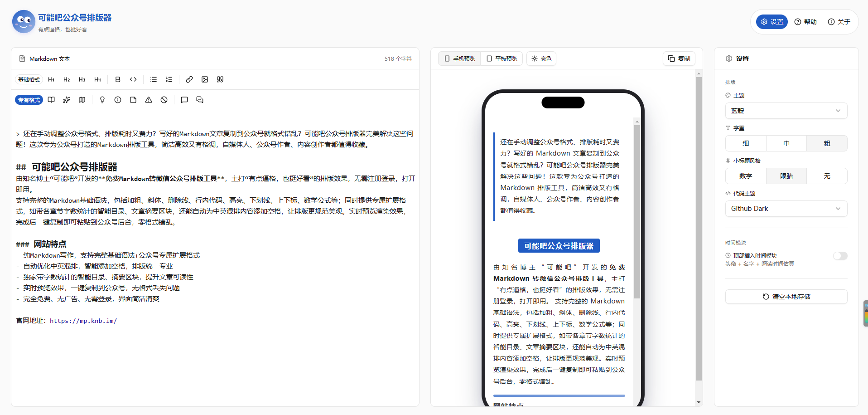Open 帮助 in the top navigation
Viewport: 868px width, 415px height.
pyautogui.click(x=805, y=22)
